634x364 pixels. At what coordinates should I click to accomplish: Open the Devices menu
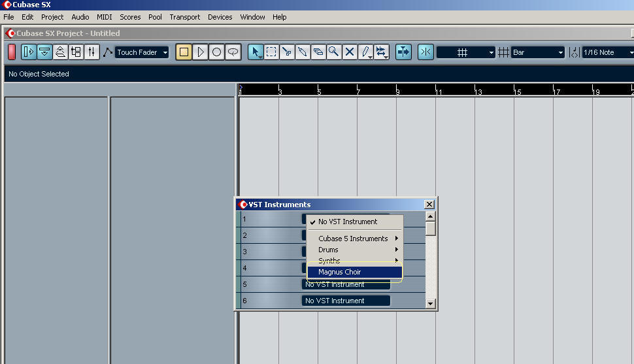(x=220, y=17)
